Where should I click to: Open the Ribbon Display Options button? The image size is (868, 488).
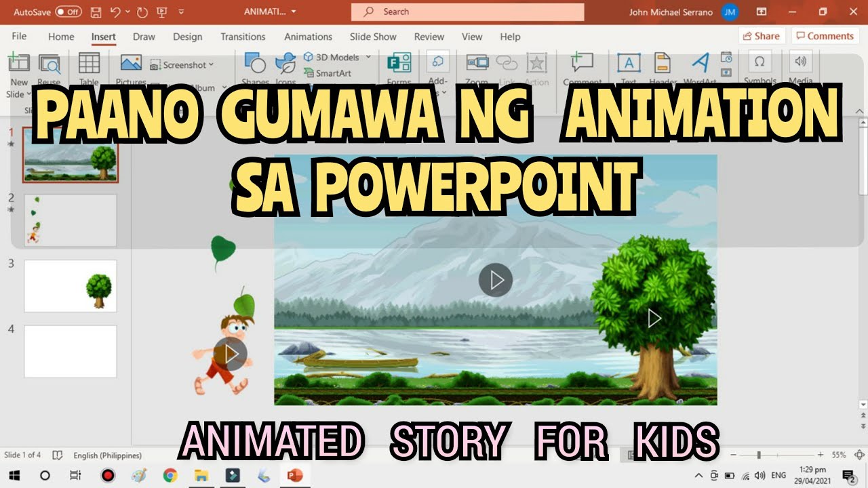click(762, 12)
